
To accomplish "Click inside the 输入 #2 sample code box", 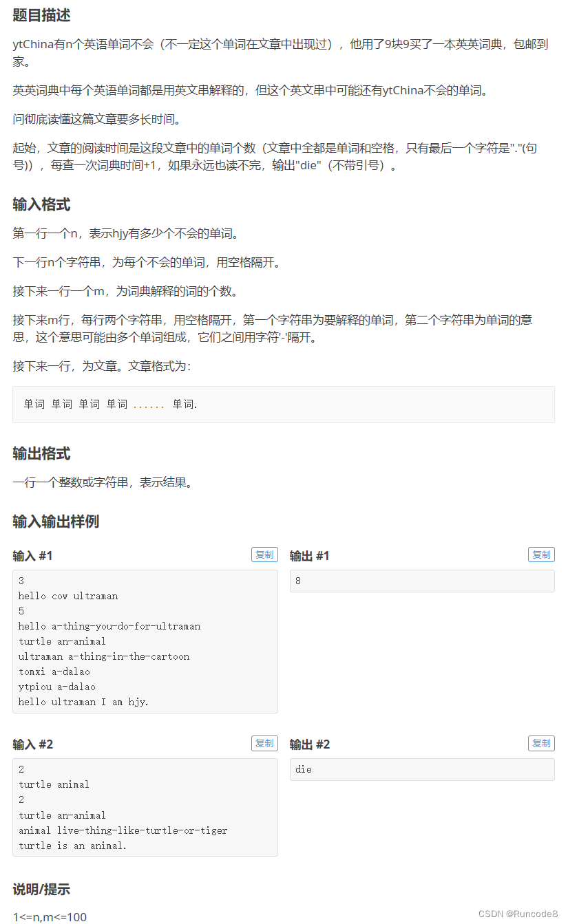I will click(145, 807).
